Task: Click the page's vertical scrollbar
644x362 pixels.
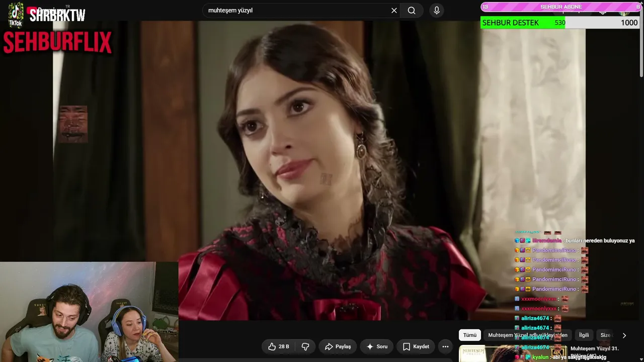Action: click(x=641, y=40)
